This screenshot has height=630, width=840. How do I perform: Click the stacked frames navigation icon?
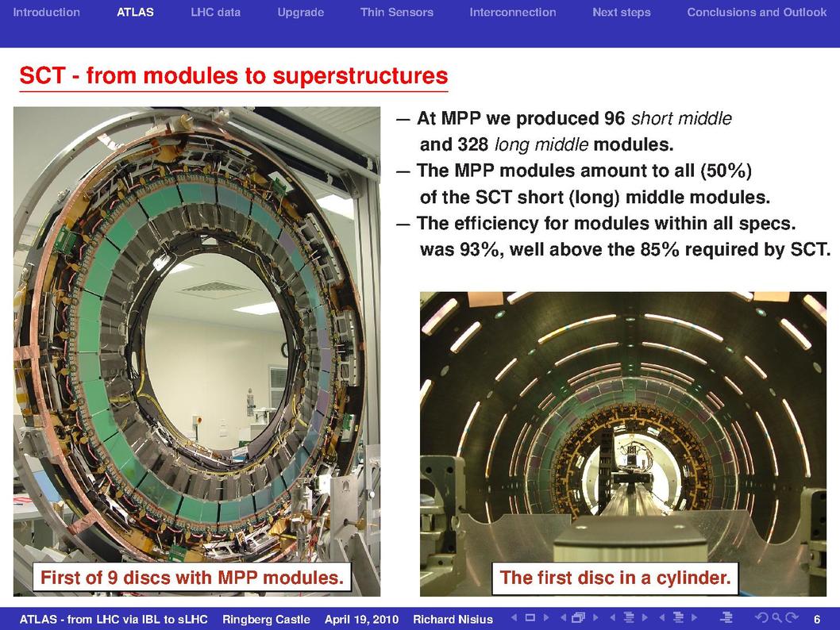coord(579,617)
